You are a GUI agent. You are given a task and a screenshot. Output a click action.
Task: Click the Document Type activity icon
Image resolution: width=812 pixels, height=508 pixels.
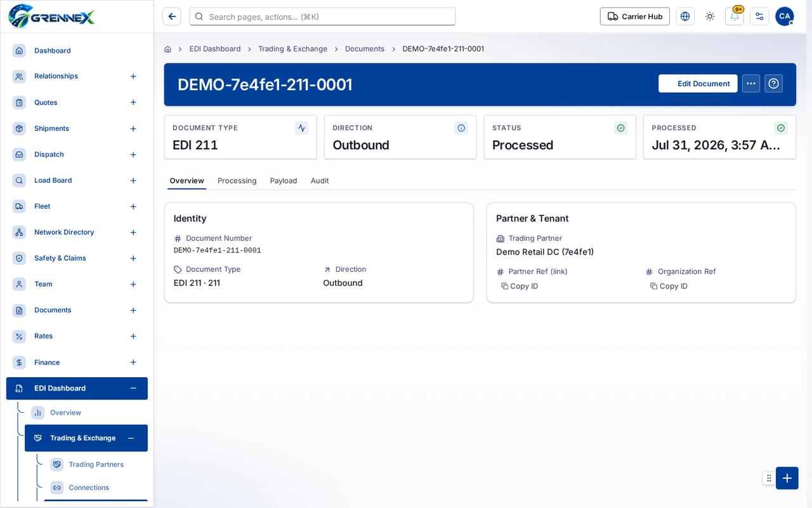click(x=301, y=128)
